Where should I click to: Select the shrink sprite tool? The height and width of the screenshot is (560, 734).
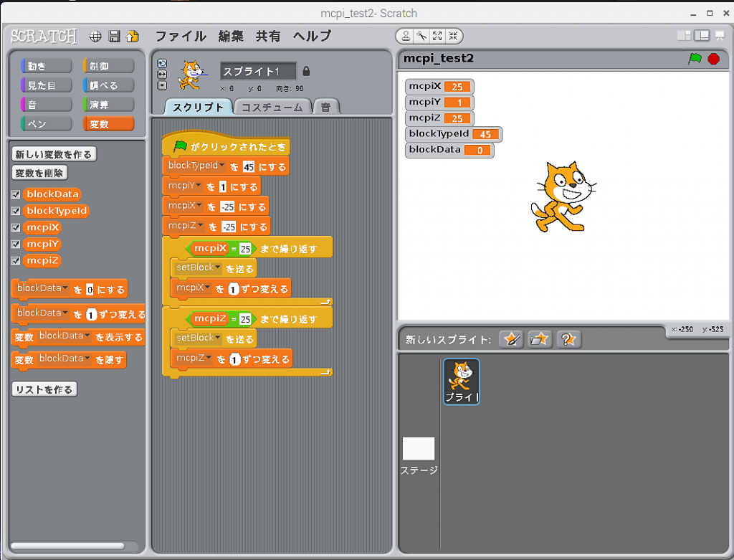[x=453, y=36]
